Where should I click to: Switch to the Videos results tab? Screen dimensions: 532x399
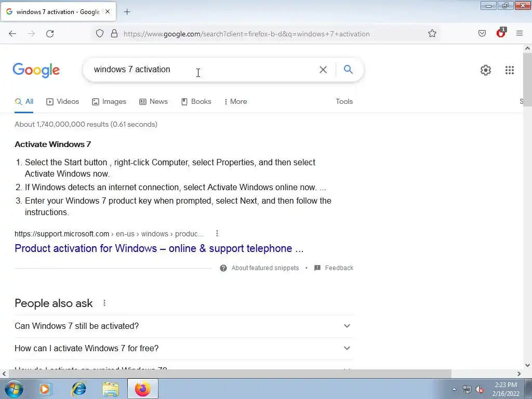point(63,101)
